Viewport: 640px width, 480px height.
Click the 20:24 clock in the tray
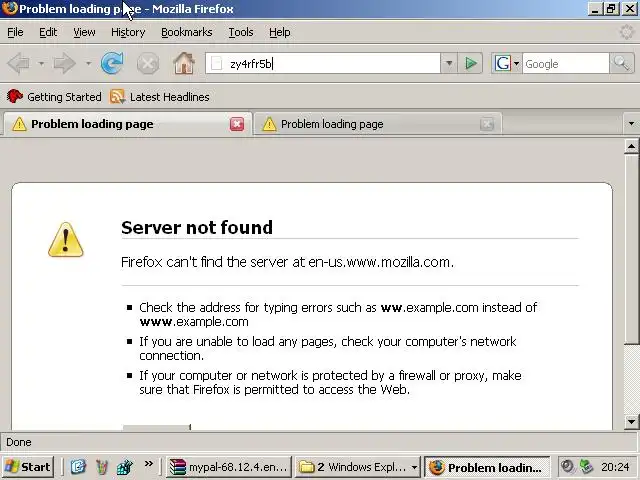pos(616,467)
